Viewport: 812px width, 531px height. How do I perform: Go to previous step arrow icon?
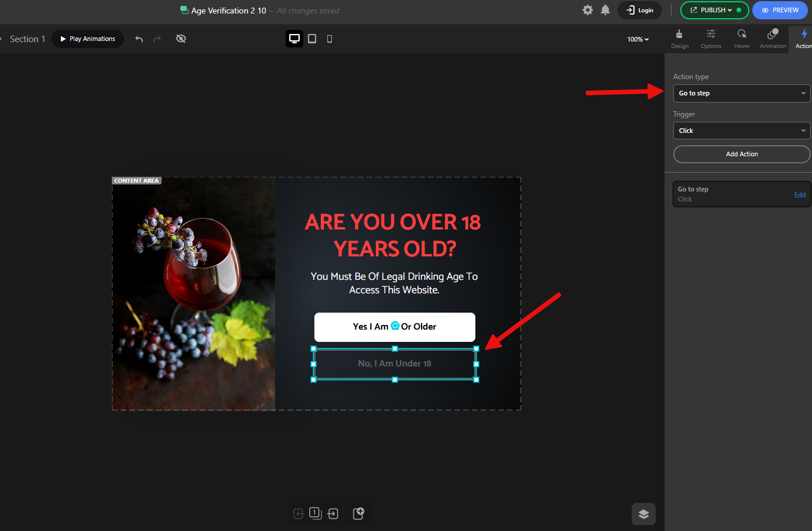[299, 513]
